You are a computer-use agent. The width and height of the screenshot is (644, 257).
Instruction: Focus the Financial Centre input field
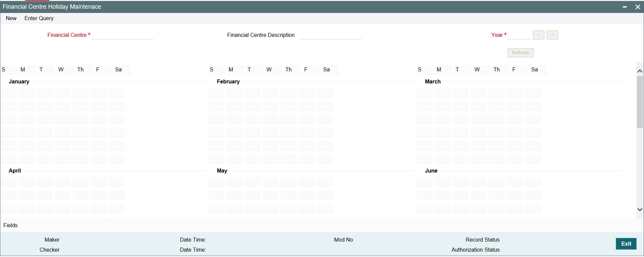click(122, 35)
